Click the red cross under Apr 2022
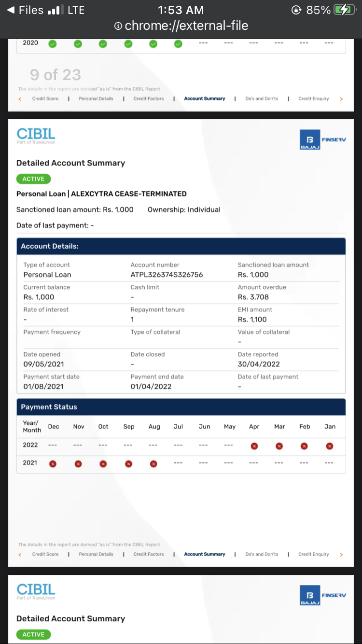The width and height of the screenshot is (362, 644). coord(254,446)
